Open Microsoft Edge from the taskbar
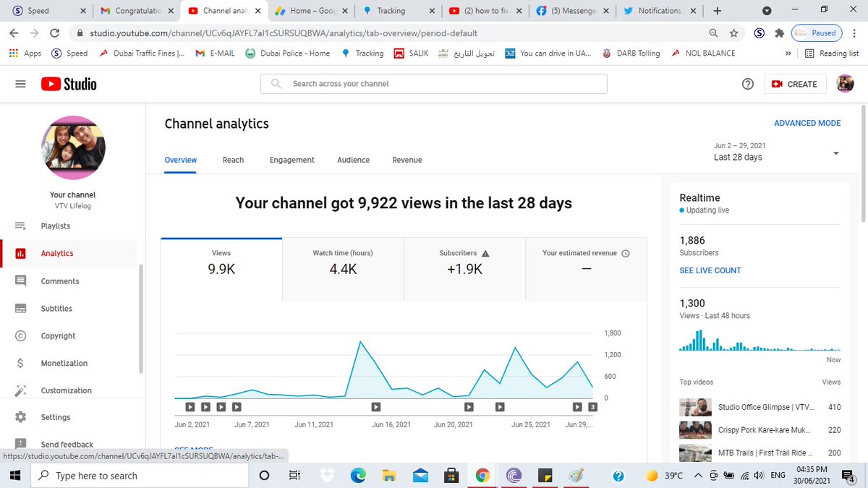 tap(358, 475)
